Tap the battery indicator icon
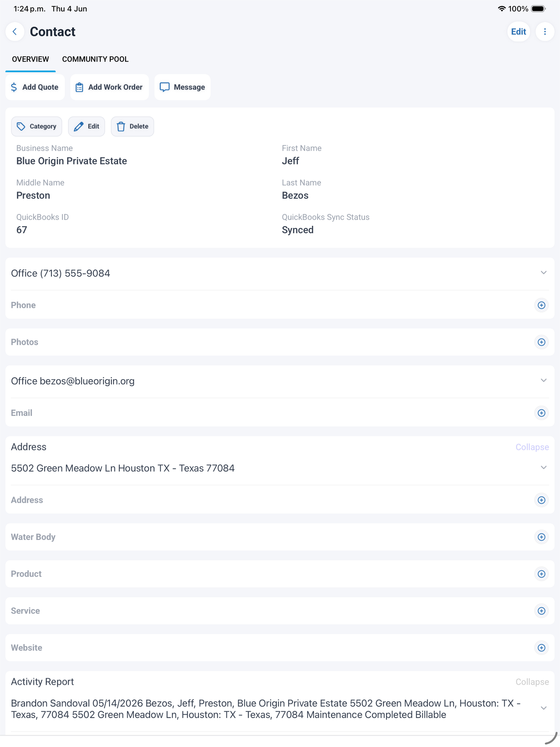 [x=538, y=9]
